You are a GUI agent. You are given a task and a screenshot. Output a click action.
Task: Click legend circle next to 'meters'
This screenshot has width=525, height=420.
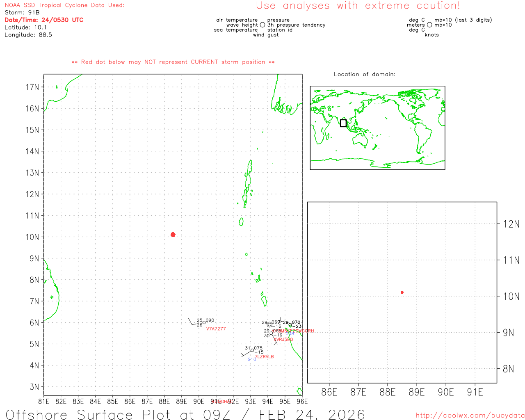(x=429, y=25)
